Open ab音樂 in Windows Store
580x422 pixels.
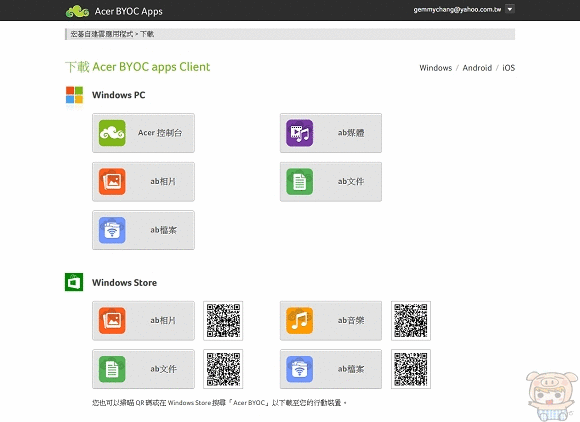331,321
